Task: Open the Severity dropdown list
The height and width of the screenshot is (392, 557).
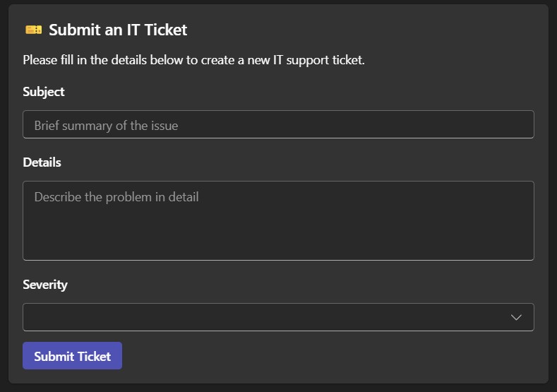Action: coord(278,317)
